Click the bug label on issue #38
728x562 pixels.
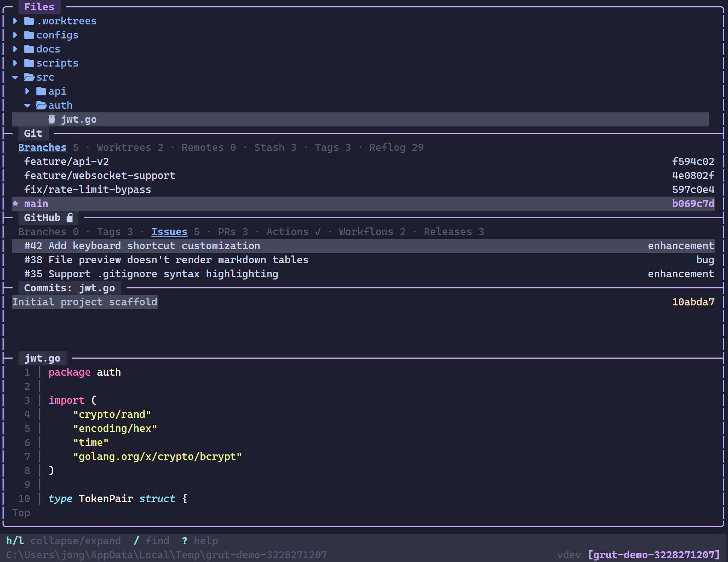(705, 260)
